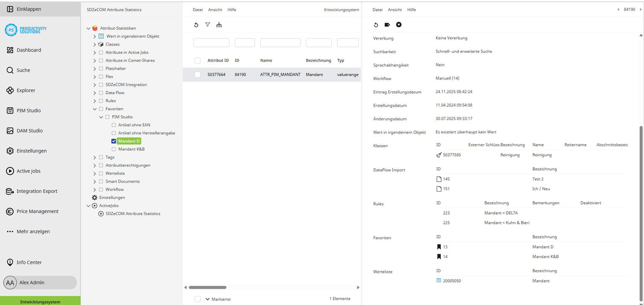The image size is (644, 305).
Task: Select the checkbox for attribute 50377664
Action: click(x=197, y=74)
